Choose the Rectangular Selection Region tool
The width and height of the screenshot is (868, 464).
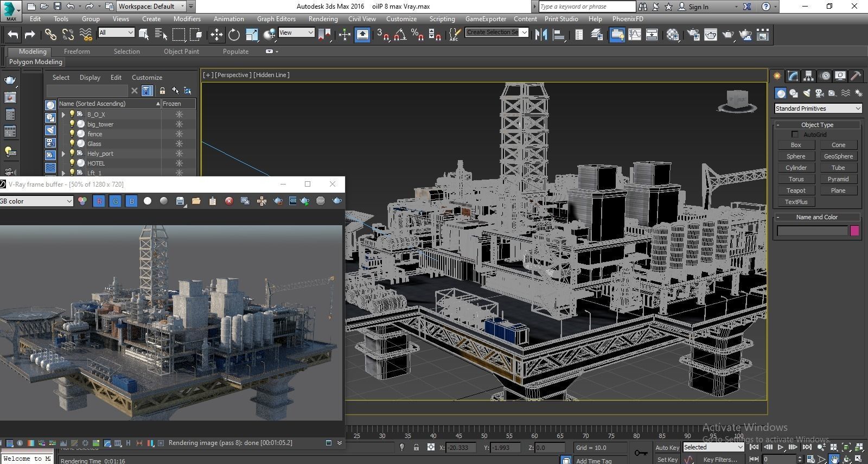click(x=178, y=35)
